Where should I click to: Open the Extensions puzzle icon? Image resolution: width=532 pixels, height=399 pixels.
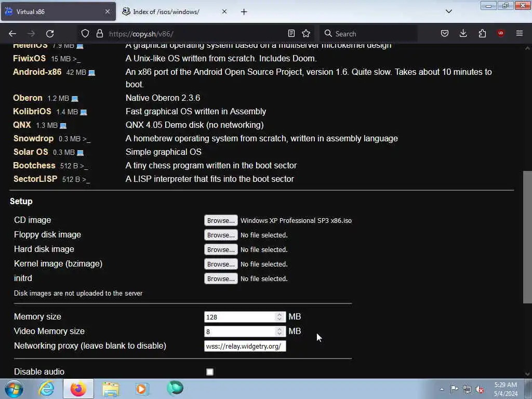click(x=482, y=33)
